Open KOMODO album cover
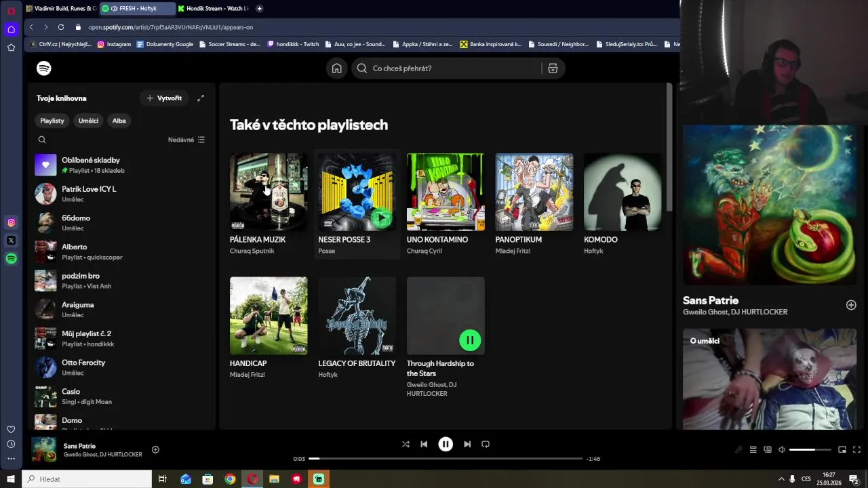The image size is (868, 488). click(x=623, y=192)
